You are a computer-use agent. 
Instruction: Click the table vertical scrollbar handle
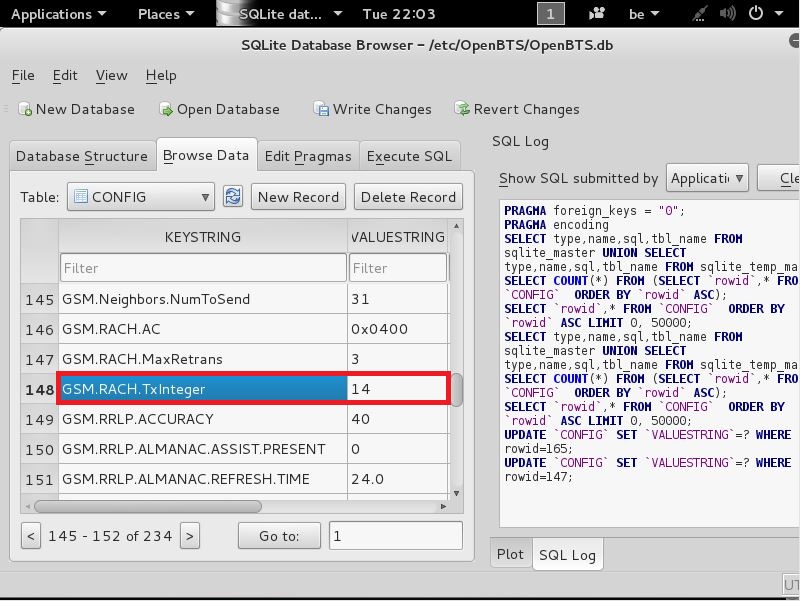pos(457,390)
